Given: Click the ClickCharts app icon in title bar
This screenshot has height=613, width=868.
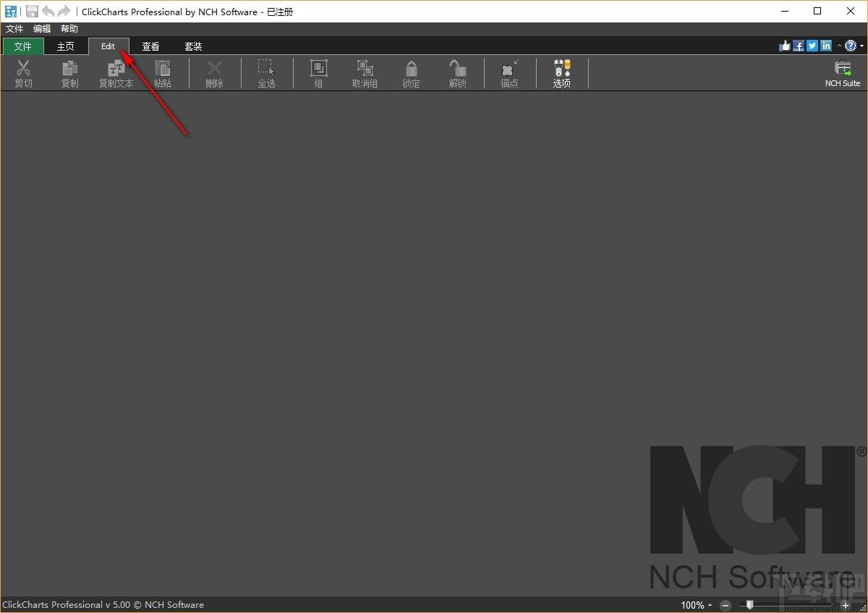Looking at the screenshot, I should tap(11, 11).
